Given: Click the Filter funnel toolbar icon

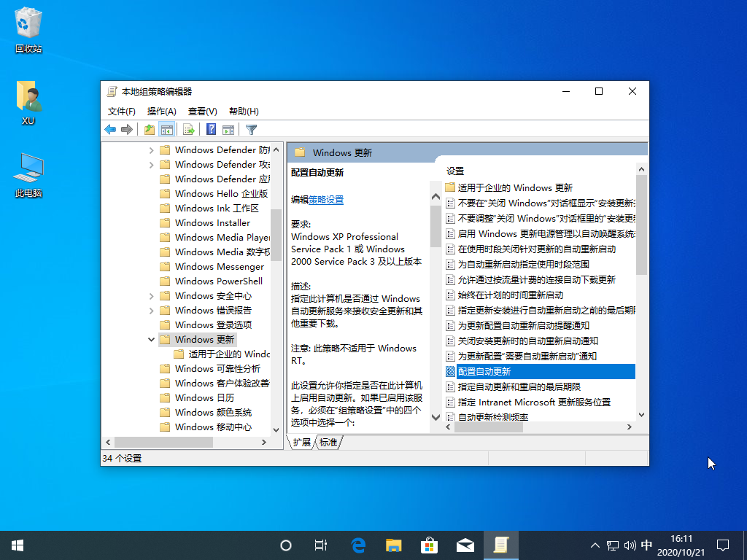Looking at the screenshot, I should (x=251, y=130).
